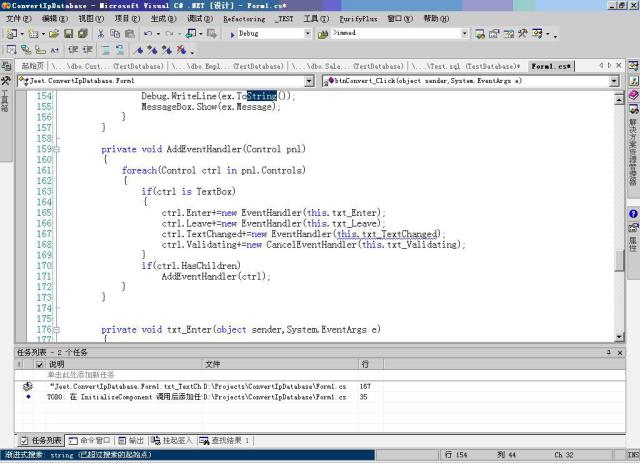Open the New Project dropdown arrow
This screenshot has width=640, height=463.
(x=22, y=34)
